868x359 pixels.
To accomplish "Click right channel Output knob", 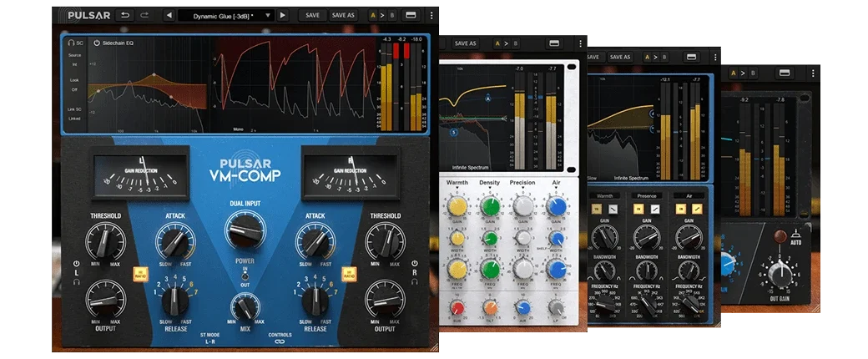I will click(x=385, y=299).
